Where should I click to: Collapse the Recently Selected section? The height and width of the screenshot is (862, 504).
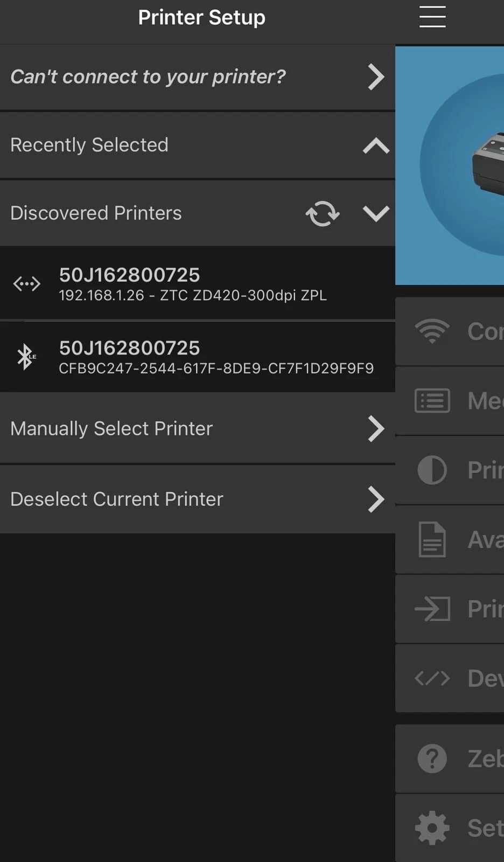(x=376, y=145)
